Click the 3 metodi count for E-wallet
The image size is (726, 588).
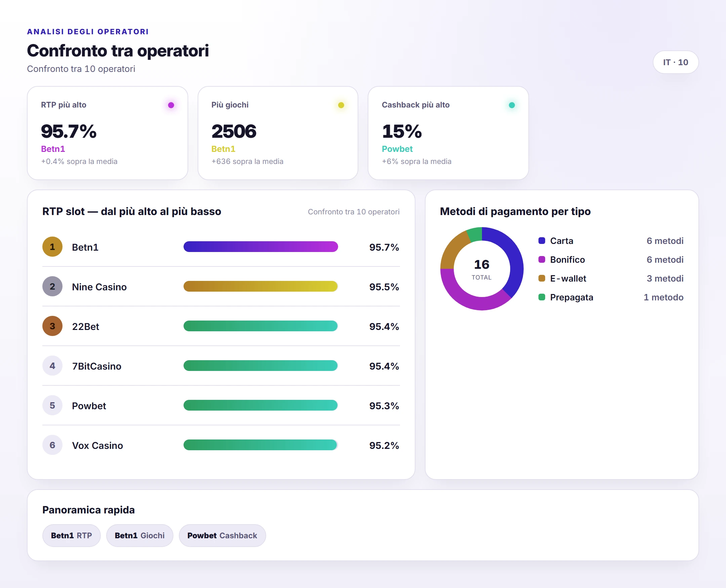click(x=665, y=279)
